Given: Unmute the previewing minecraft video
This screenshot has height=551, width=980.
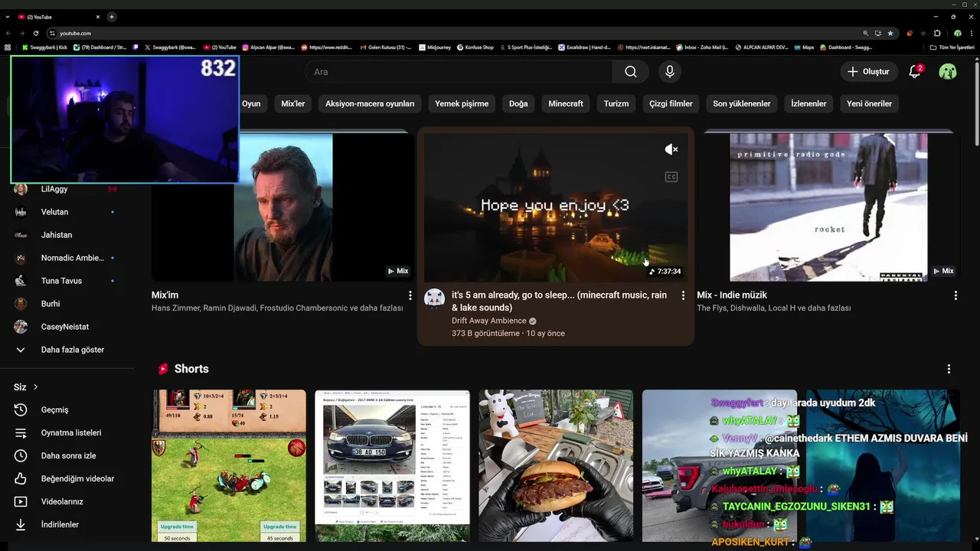Looking at the screenshot, I should pos(671,149).
